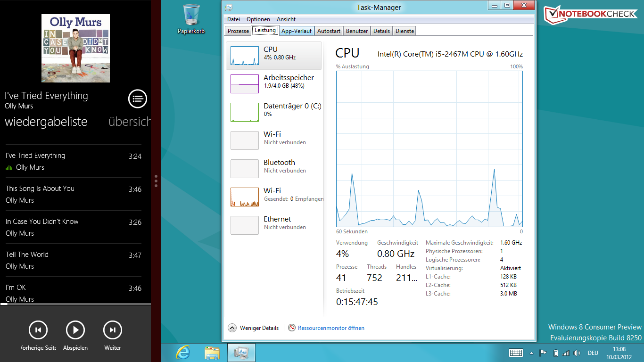Click the music track progress bar
This screenshot has width=644, height=362.
coord(75,304)
